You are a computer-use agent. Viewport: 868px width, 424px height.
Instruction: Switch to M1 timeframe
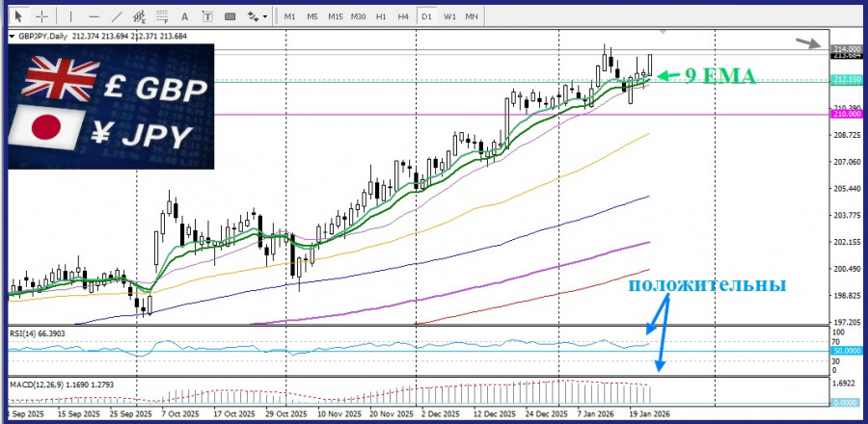(290, 16)
